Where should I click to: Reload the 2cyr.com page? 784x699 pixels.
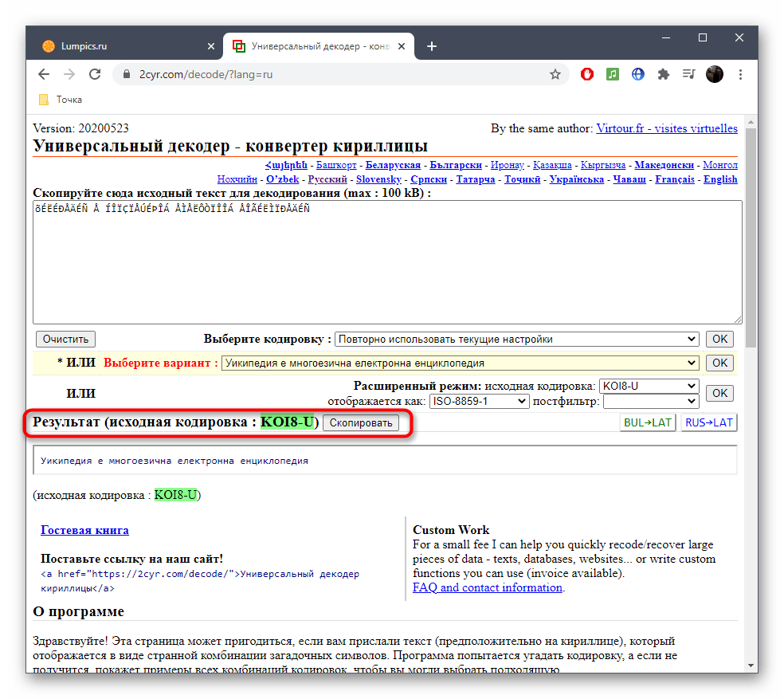(x=95, y=75)
